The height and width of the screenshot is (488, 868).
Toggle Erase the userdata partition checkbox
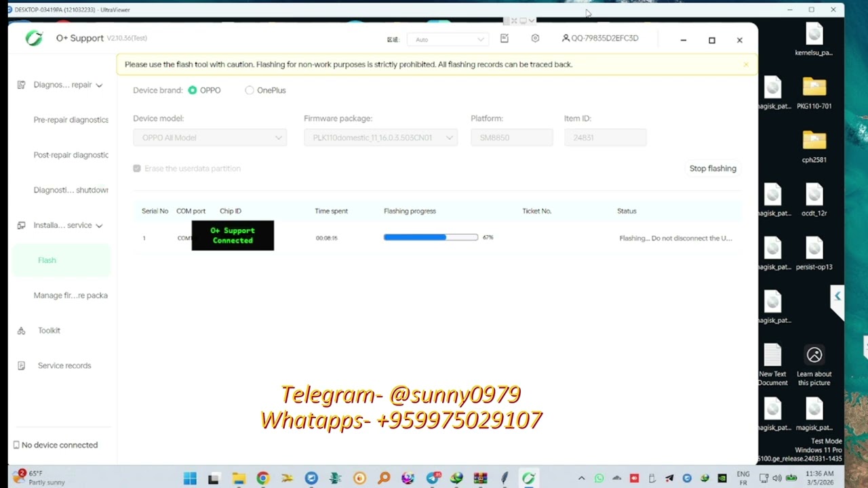coord(137,168)
